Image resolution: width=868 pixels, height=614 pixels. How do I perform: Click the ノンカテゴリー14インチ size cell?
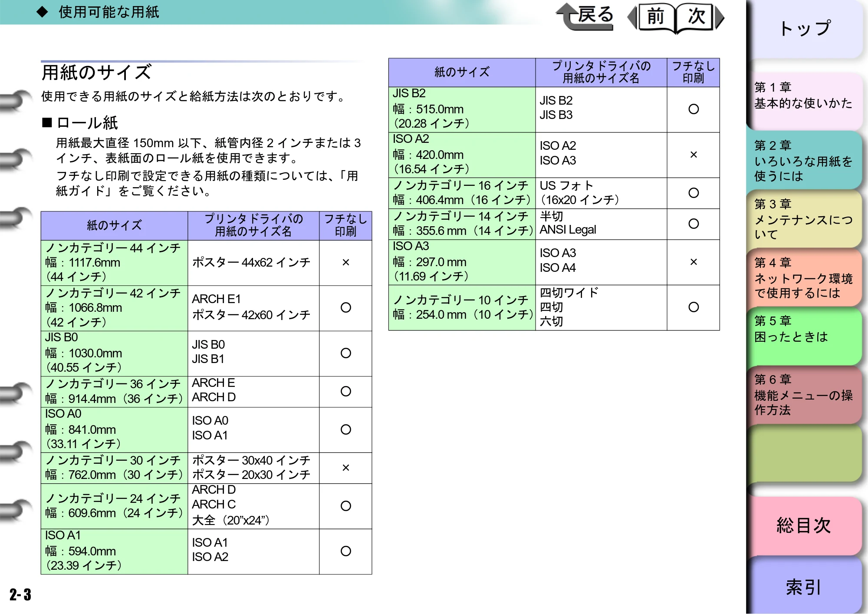pos(462,224)
